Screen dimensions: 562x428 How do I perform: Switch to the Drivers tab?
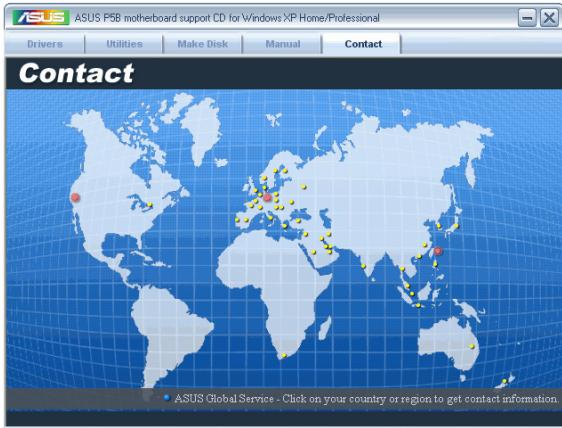coord(45,44)
